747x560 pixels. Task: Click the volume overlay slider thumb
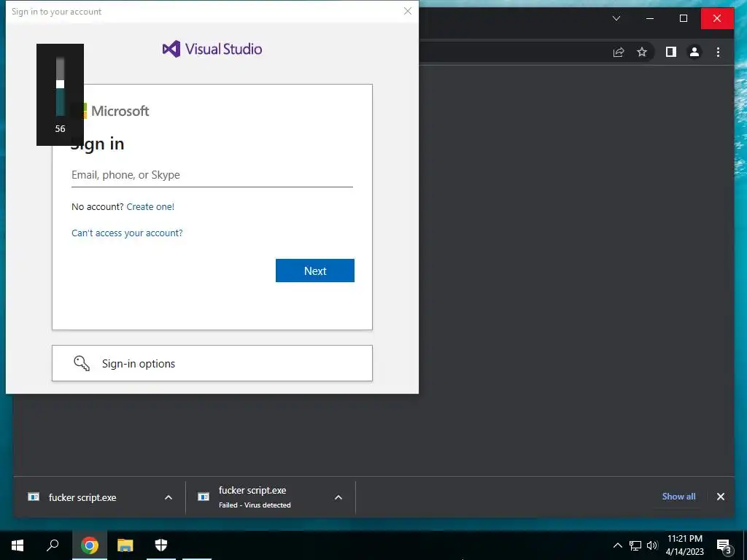60,85
